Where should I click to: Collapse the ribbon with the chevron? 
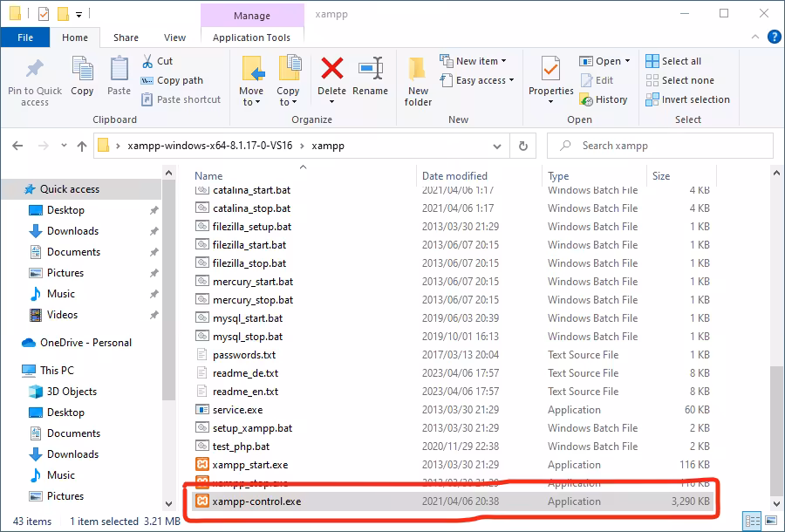[x=754, y=37]
